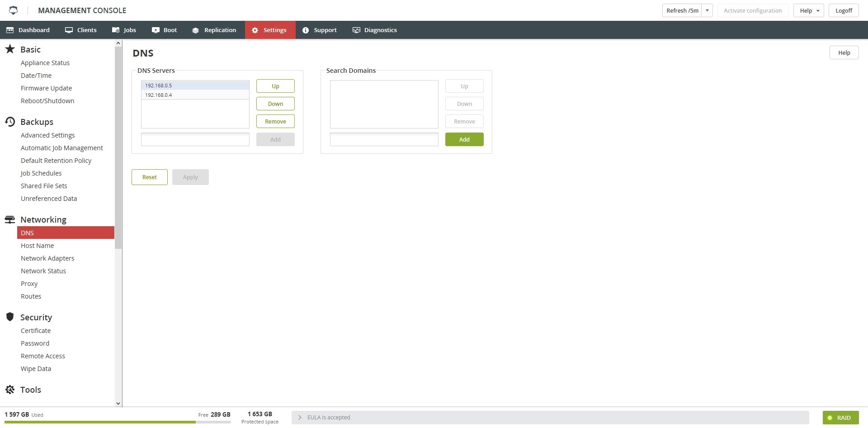The width and height of the screenshot is (868, 428).
Task: Click Add under Search Domains
Action: click(464, 139)
